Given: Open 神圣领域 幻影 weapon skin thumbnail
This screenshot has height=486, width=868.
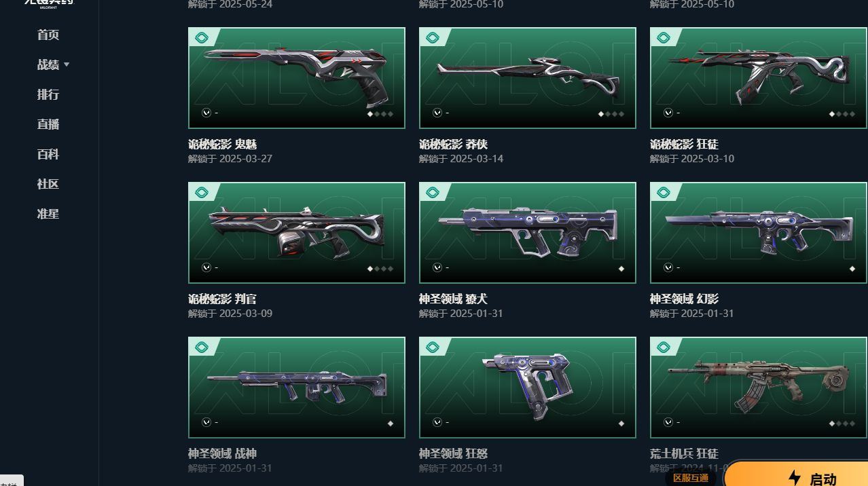Looking at the screenshot, I should (759, 232).
